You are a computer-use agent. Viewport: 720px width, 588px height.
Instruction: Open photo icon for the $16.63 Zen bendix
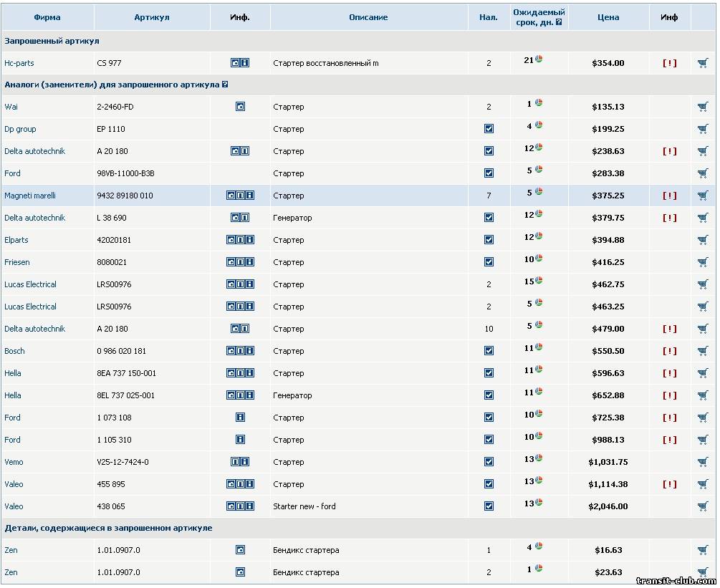[240, 550]
